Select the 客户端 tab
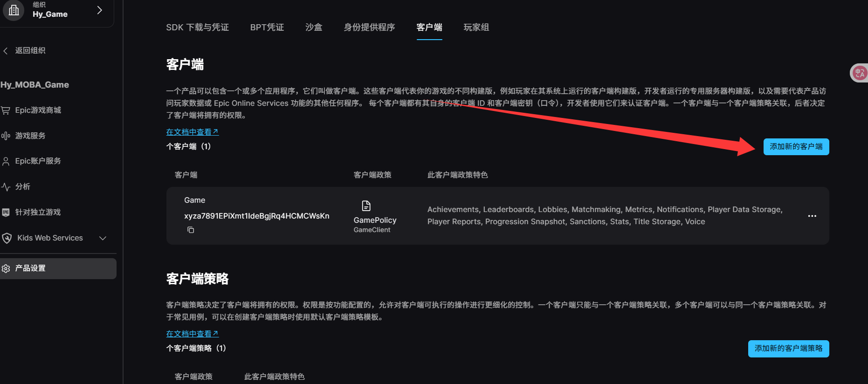The height and width of the screenshot is (384, 868). coord(429,27)
